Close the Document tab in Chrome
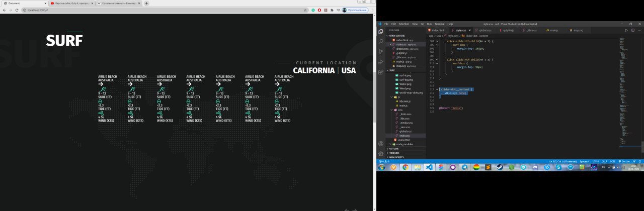 click(45, 3)
